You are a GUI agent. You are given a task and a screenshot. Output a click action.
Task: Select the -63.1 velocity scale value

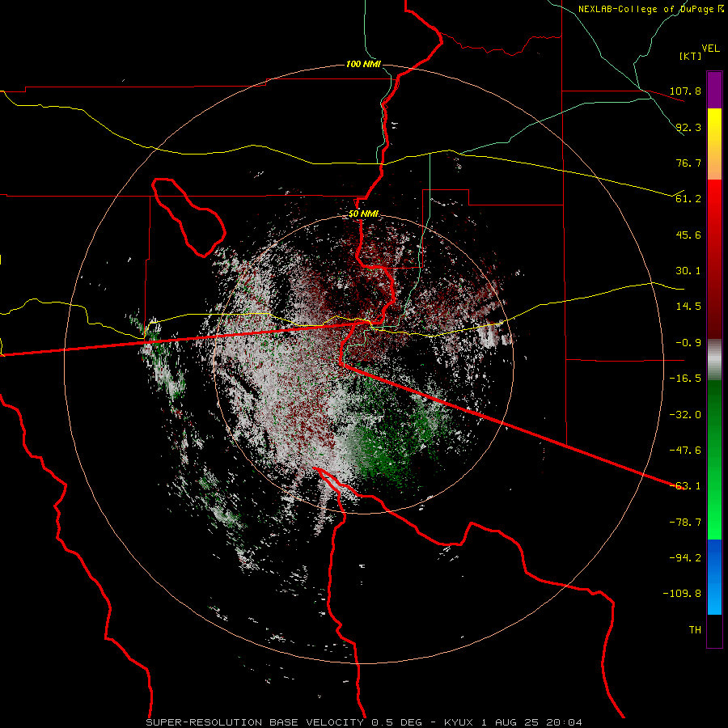(685, 486)
